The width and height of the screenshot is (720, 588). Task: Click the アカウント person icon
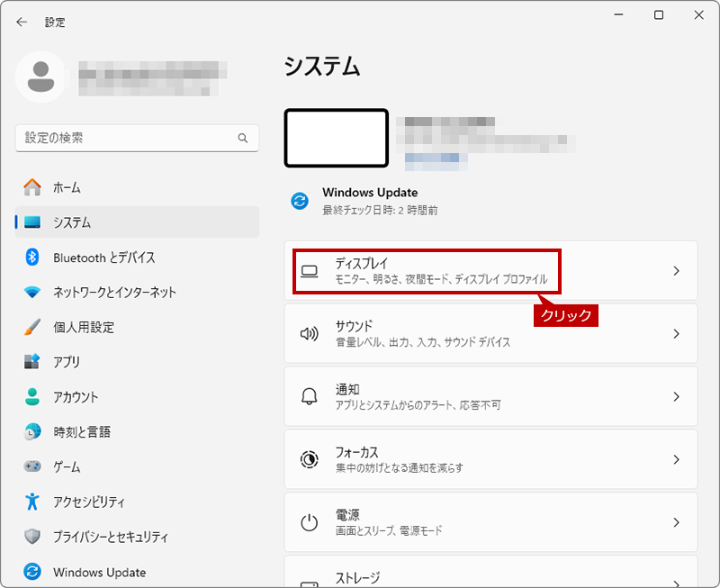pos(32,397)
